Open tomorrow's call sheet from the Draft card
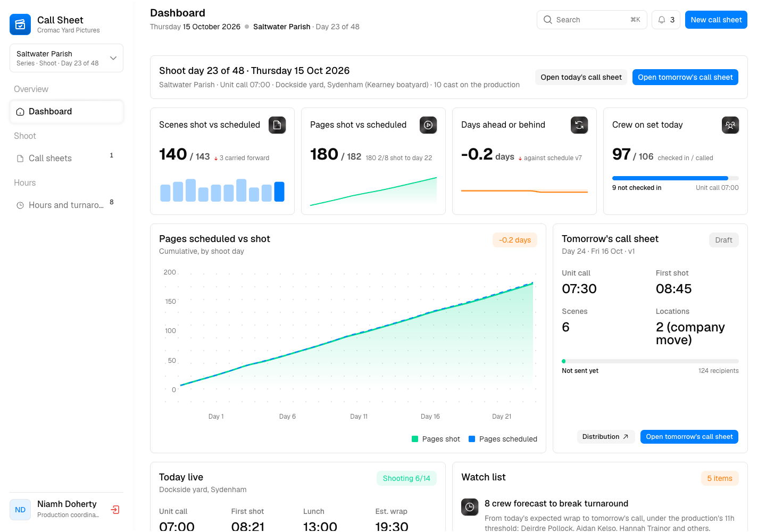 [x=689, y=437]
